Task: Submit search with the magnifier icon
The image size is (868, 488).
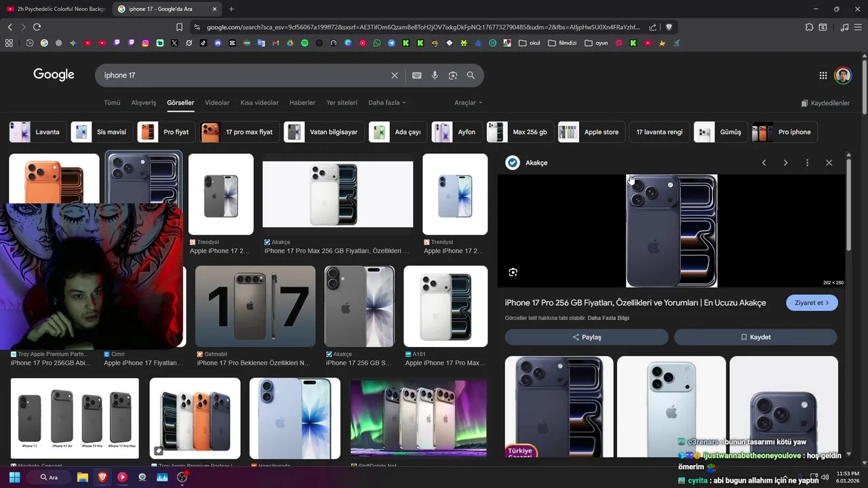Action: [x=471, y=75]
